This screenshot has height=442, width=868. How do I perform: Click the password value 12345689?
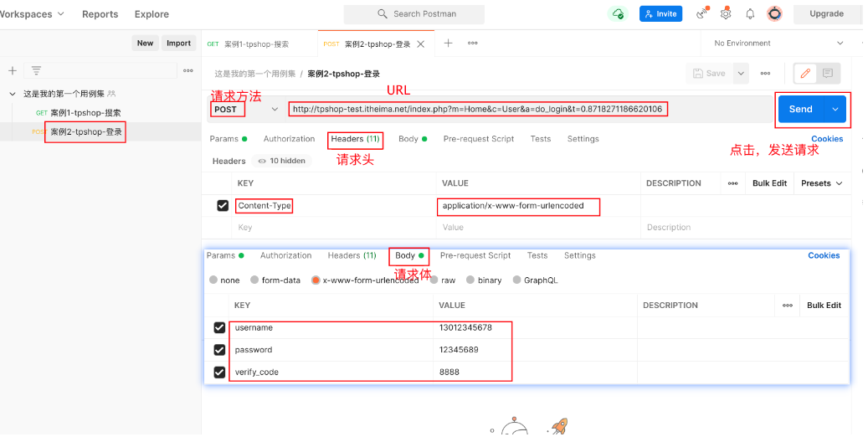pos(459,350)
